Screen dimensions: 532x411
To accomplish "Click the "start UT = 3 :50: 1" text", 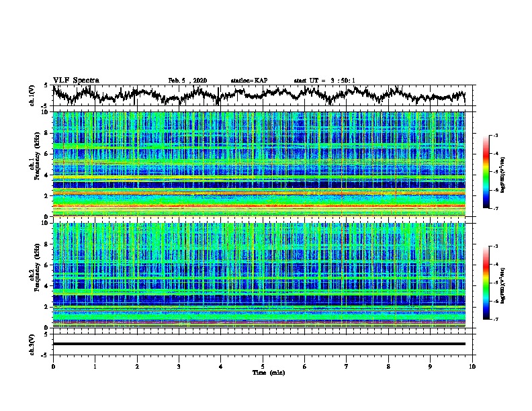I will (x=324, y=81).
